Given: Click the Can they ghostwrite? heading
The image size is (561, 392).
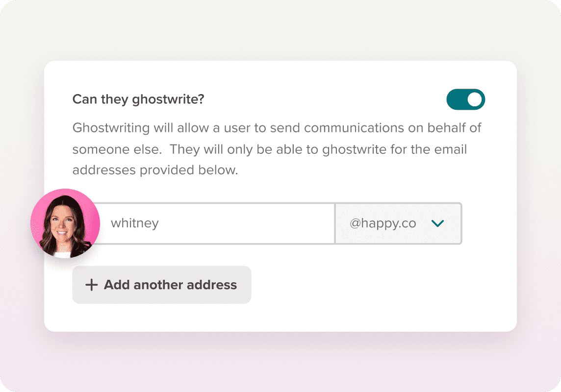Looking at the screenshot, I should point(138,99).
